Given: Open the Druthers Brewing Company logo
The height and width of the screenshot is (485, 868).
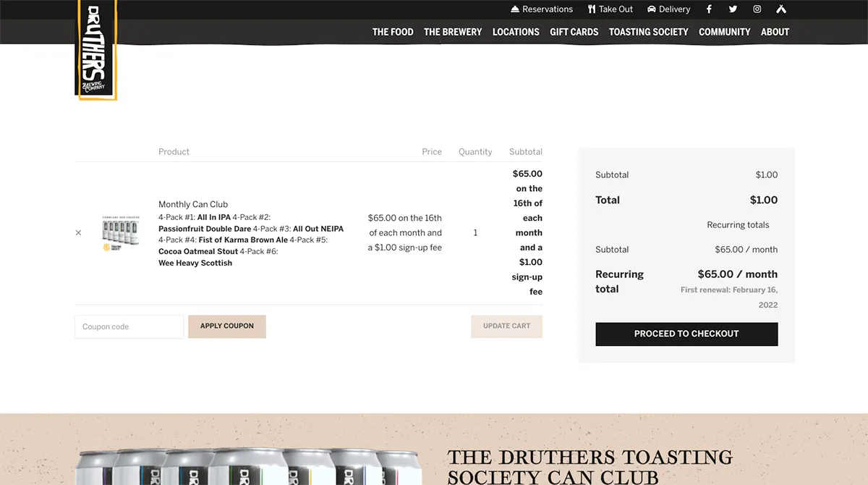Looking at the screenshot, I should pyautogui.click(x=96, y=49).
